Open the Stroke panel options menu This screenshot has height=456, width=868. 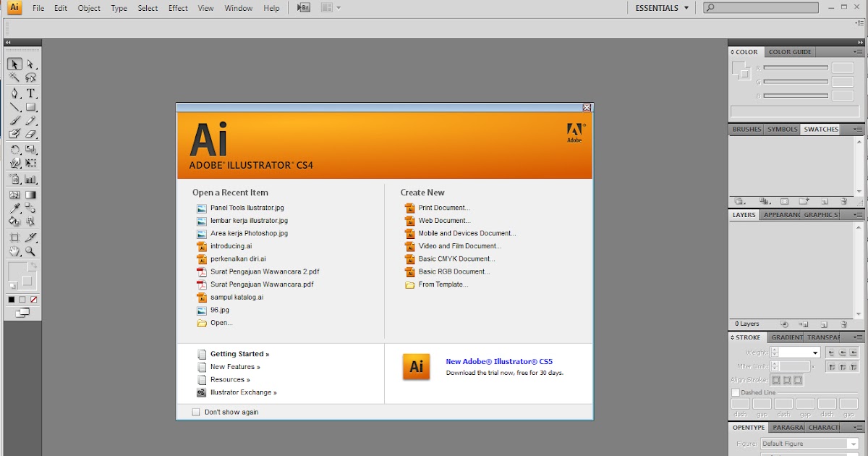(x=859, y=337)
